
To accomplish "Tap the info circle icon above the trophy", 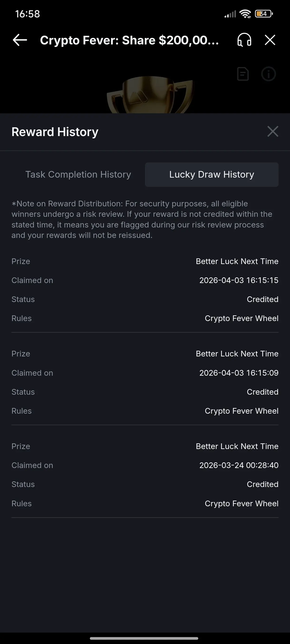I will (x=268, y=74).
